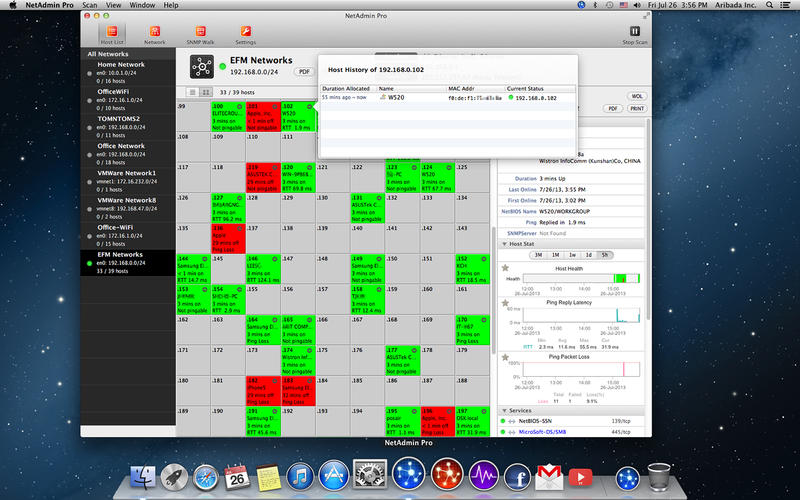Open info icon on host .127
Viewport: 800px width, 500px height.
pyautogui.click(x=239, y=198)
